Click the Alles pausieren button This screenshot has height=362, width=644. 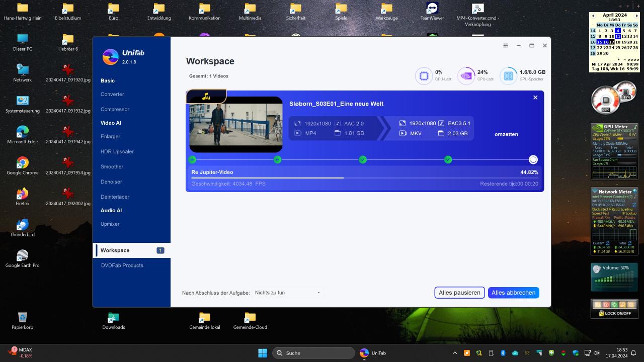[x=459, y=293]
